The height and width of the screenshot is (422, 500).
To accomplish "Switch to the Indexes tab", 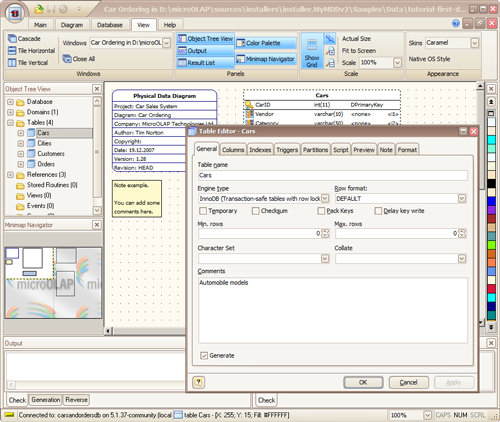I will coord(260,150).
